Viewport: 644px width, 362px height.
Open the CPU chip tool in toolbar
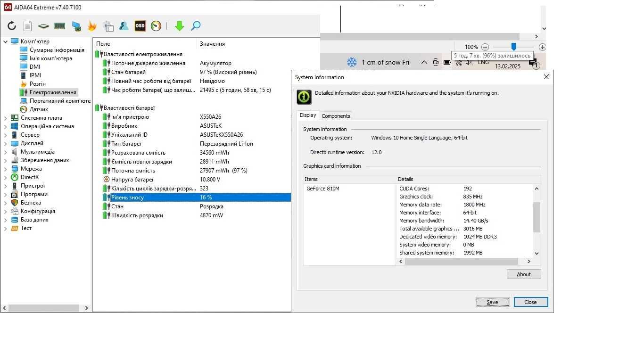point(43,26)
